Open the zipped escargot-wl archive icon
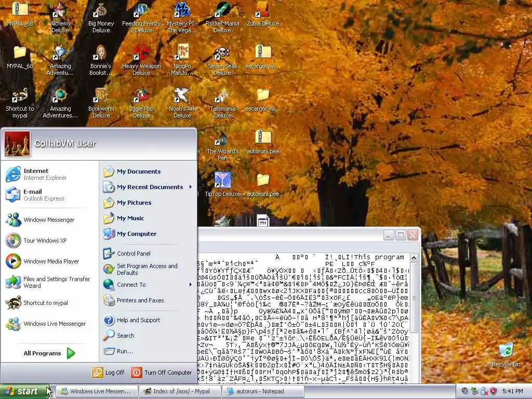Image resolution: width=532 pixels, height=399 pixels. [263, 57]
